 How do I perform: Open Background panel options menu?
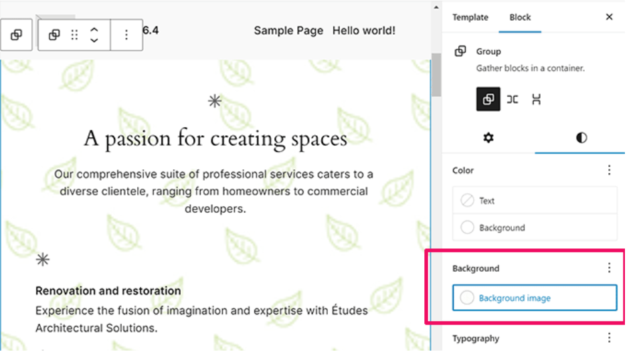click(x=609, y=268)
